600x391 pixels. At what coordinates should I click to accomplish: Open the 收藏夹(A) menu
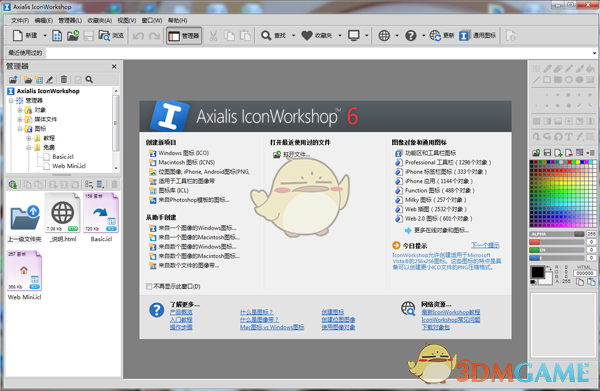pos(99,20)
